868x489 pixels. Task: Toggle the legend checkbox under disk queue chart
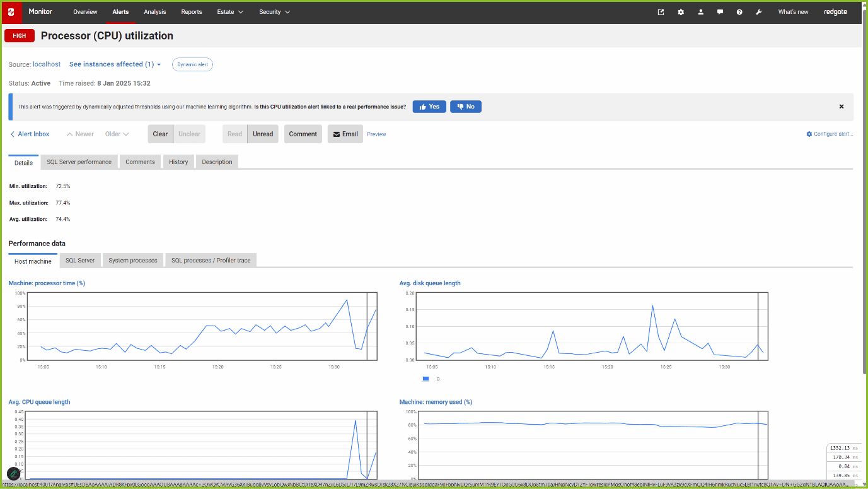tap(425, 379)
